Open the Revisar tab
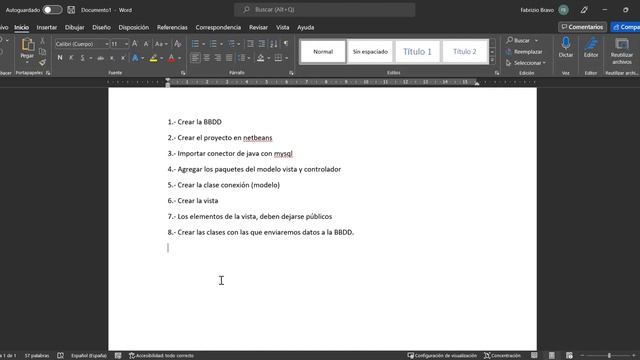This screenshot has width=640, height=360. [x=258, y=27]
